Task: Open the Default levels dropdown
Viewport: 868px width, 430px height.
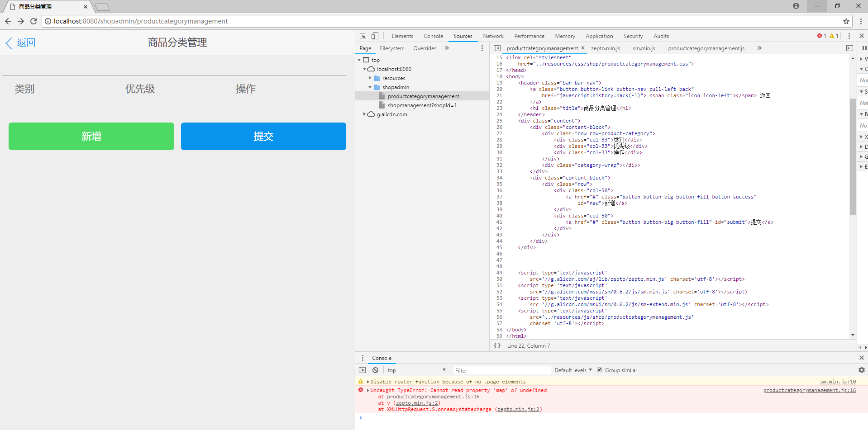Action: pyautogui.click(x=573, y=370)
